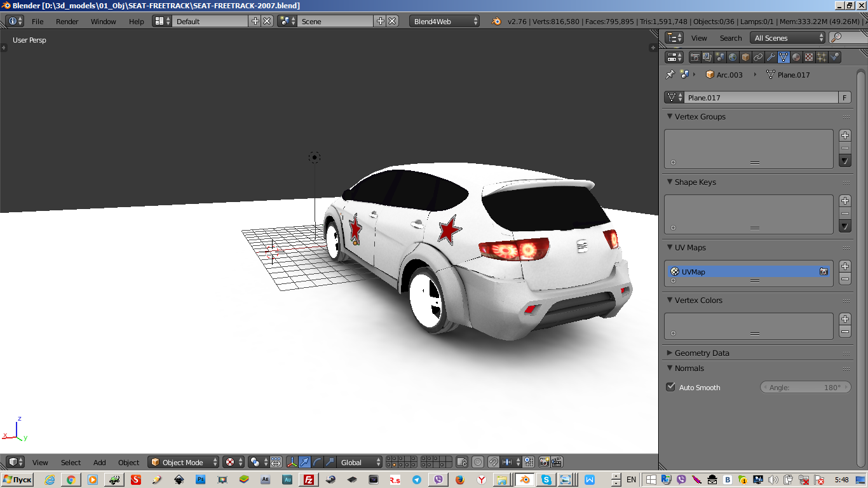This screenshot has width=868, height=488.
Task: Open the Render properties camera tab
Action: click(x=695, y=57)
